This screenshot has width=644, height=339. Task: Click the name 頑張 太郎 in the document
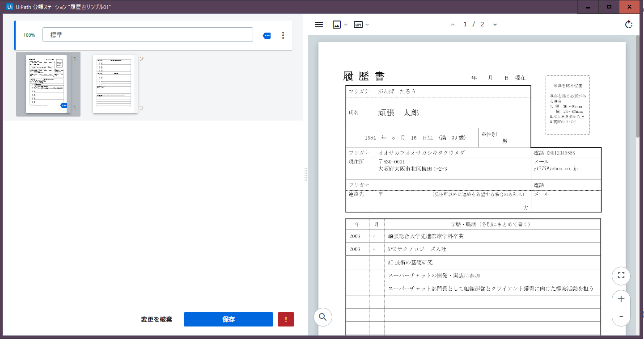coord(398,113)
